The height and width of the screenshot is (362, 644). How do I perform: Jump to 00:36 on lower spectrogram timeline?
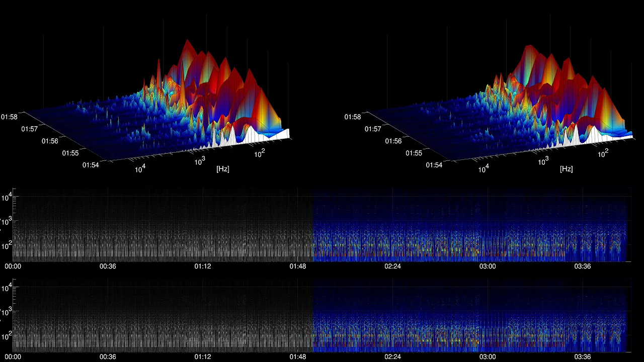108,357
